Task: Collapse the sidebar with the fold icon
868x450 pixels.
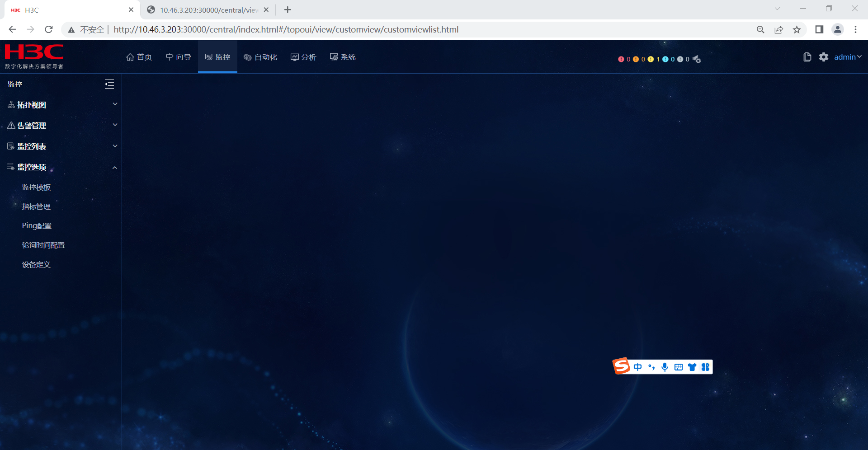Action: [109, 84]
